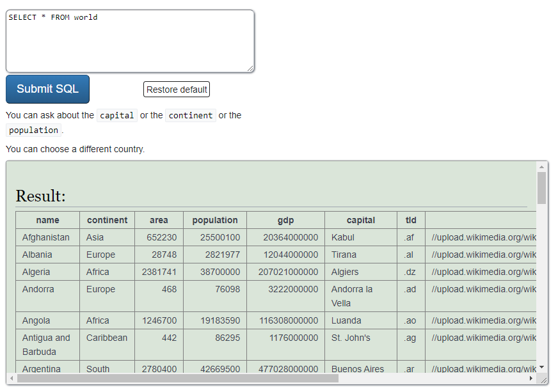Click the horizontal scrollbar thumb

[177, 379]
